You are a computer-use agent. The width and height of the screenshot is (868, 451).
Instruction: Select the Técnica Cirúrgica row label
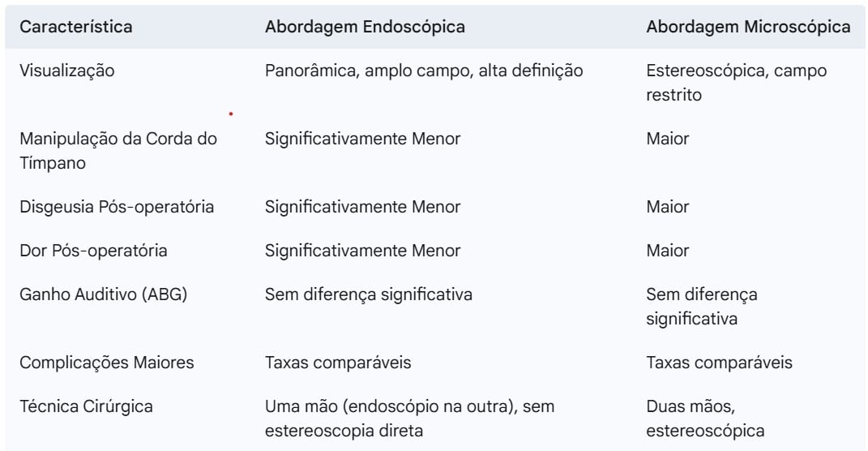pyautogui.click(x=86, y=406)
